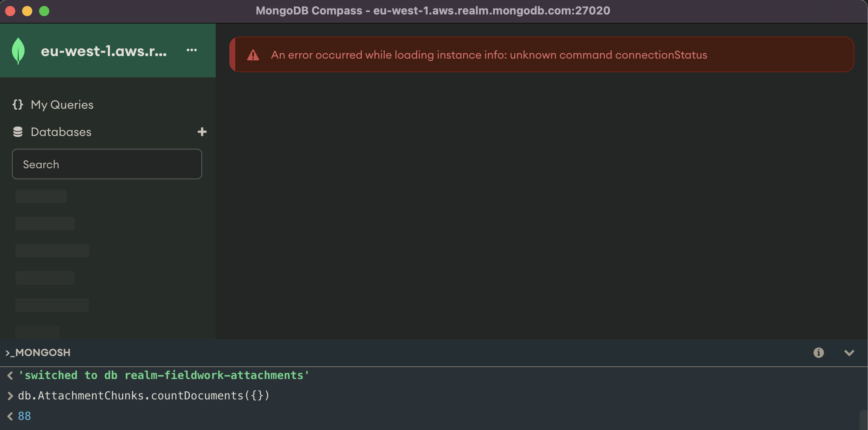Click the My Queries curly braces icon
This screenshot has height=430, width=868.
pos(18,105)
